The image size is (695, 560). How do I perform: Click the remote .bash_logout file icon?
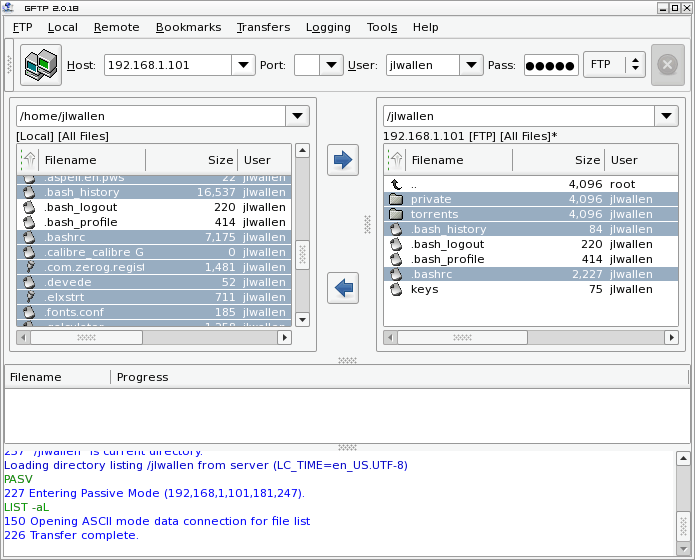pyautogui.click(x=396, y=244)
